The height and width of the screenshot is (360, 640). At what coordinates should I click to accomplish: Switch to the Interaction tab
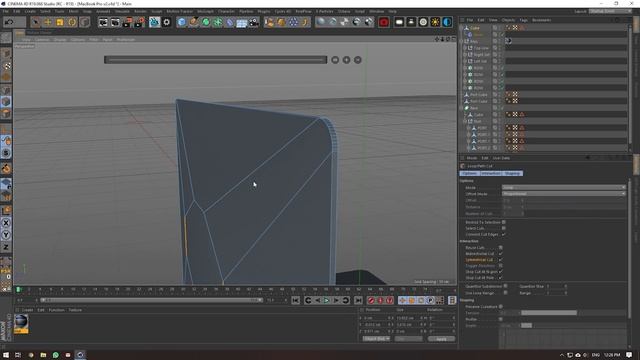(x=491, y=173)
